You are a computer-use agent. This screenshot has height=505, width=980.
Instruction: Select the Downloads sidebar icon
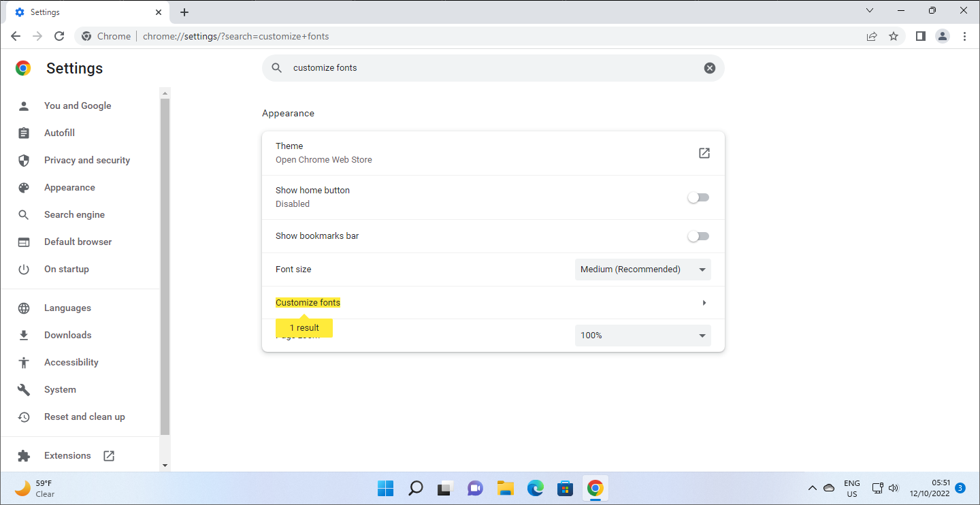coord(24,334)
